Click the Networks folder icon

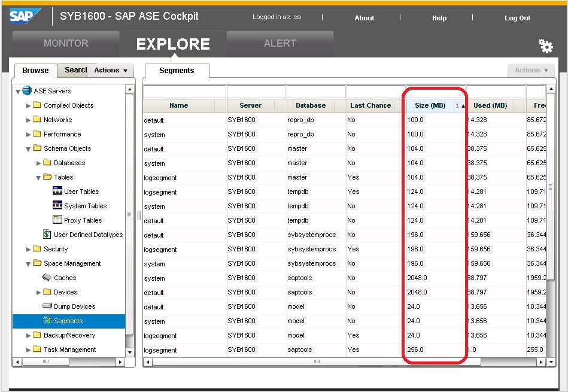pos(37,119)
